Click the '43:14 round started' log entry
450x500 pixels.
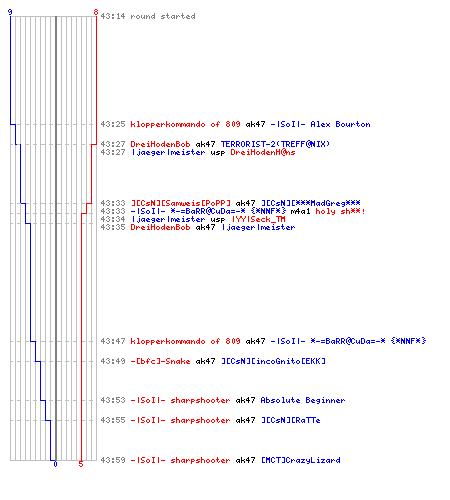point(148,16)
